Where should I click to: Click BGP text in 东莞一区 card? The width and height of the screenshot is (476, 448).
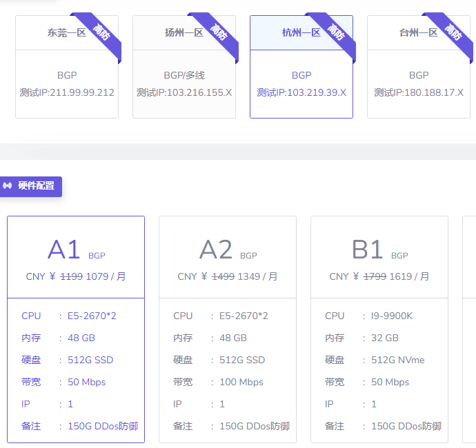67,75
